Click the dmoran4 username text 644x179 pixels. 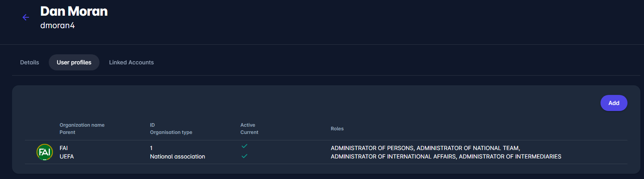[x=58, y=25]
